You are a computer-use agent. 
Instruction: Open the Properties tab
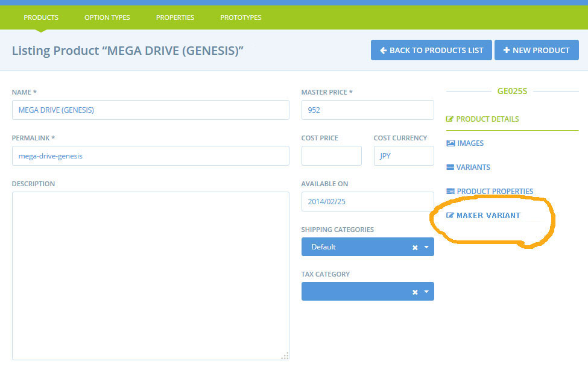pos(175,17)
